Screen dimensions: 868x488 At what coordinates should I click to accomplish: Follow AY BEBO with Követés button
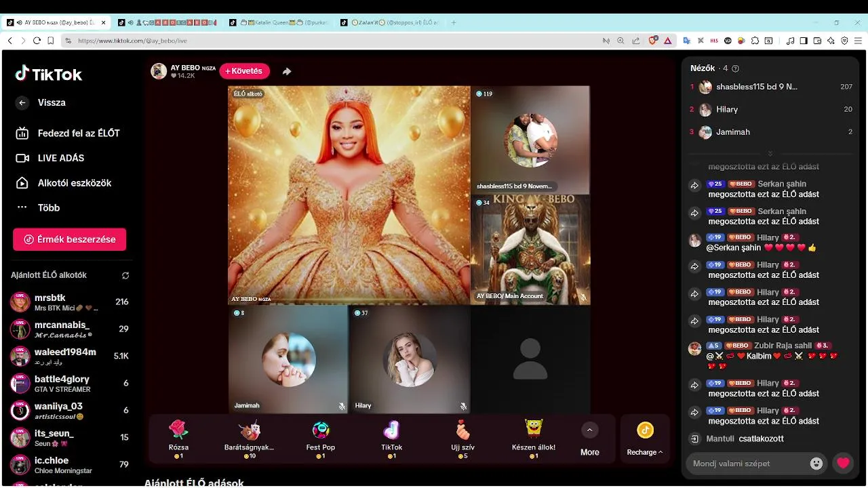[244, 71]
